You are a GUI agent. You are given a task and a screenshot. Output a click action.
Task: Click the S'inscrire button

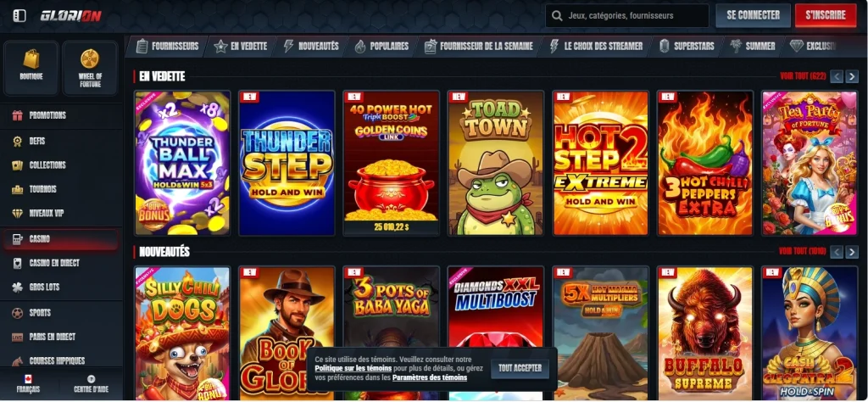(x=826, y=15)
